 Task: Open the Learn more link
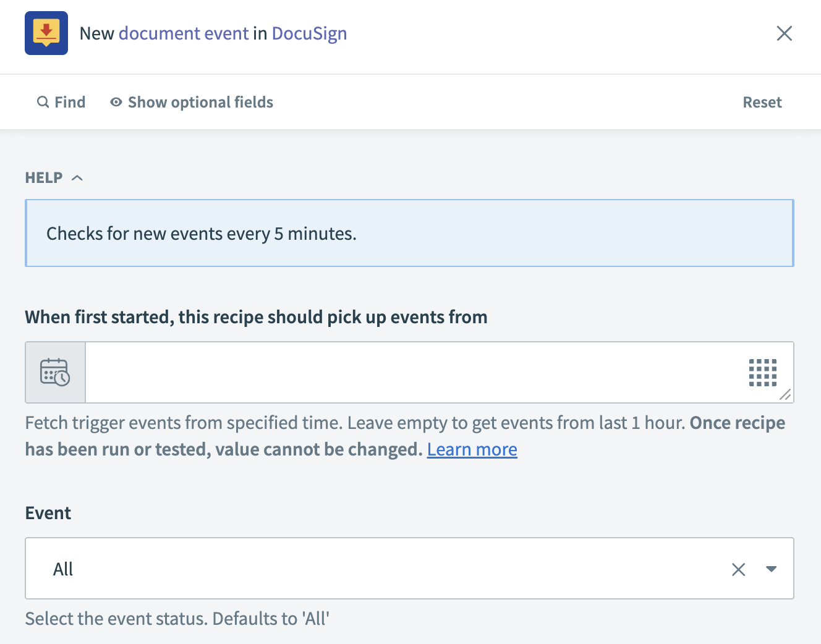472,449
